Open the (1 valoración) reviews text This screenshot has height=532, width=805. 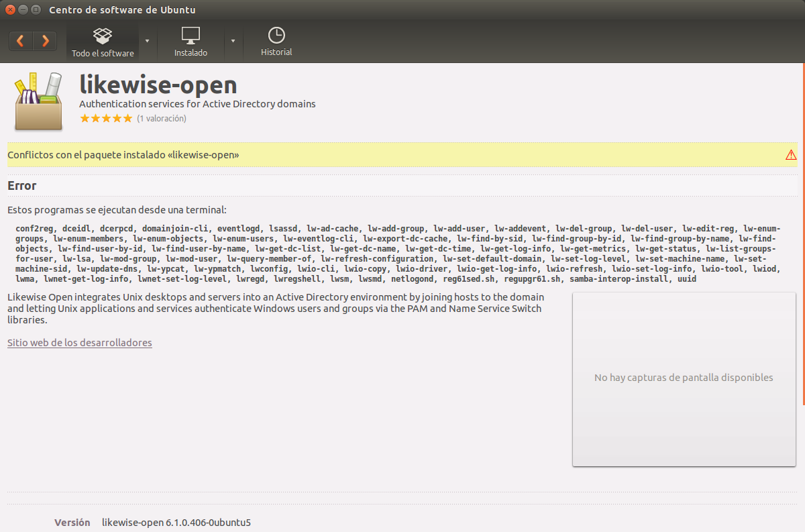tap(162, 118)
